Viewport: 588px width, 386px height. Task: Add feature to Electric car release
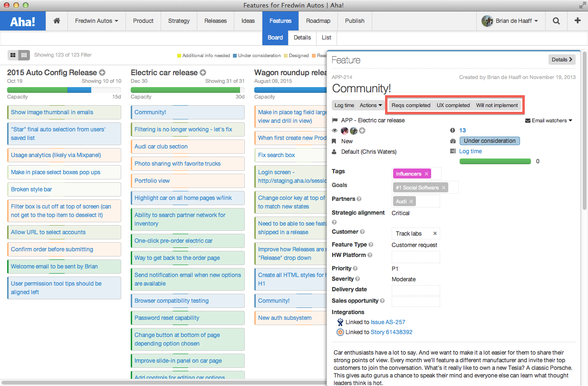point(203,73)
